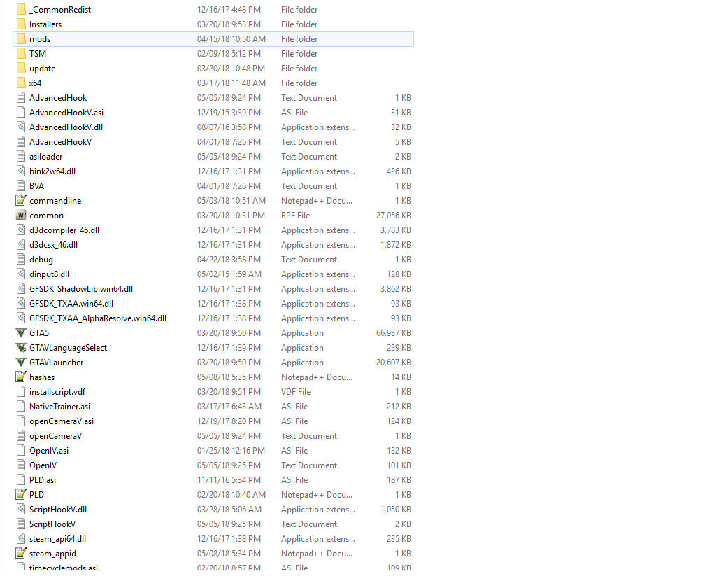The image size is (728, 576).
Task: Click the ScriptHookV.dll file icon
Action: 21,510
